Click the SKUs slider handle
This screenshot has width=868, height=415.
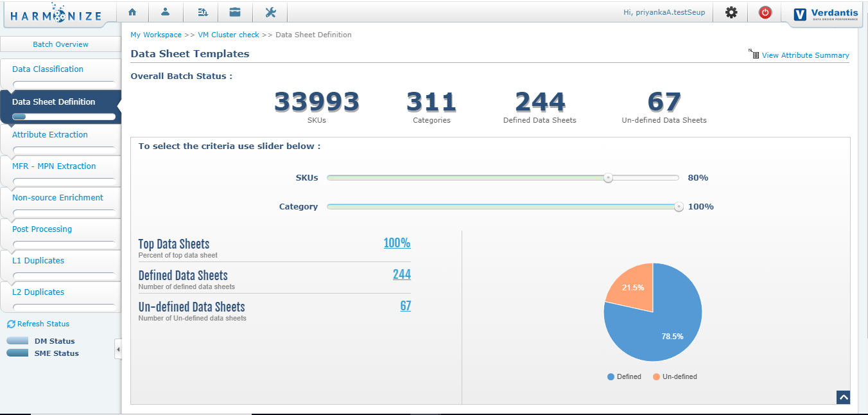pyautogui.click(x=608, y=178)
